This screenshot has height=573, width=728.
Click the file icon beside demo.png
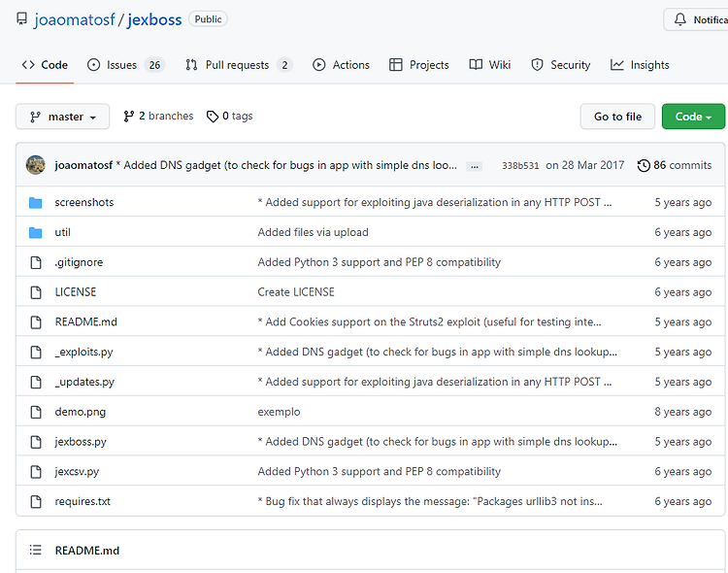click(36, 412)
